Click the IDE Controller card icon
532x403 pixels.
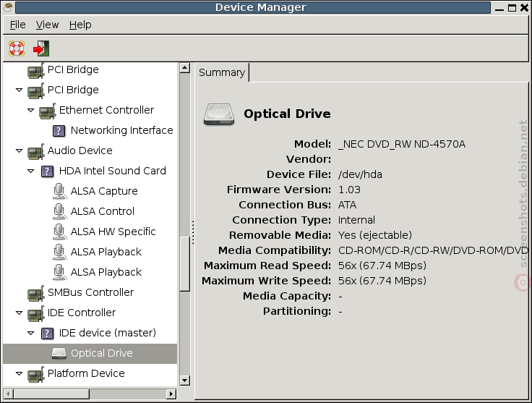[x=35, y=313]
